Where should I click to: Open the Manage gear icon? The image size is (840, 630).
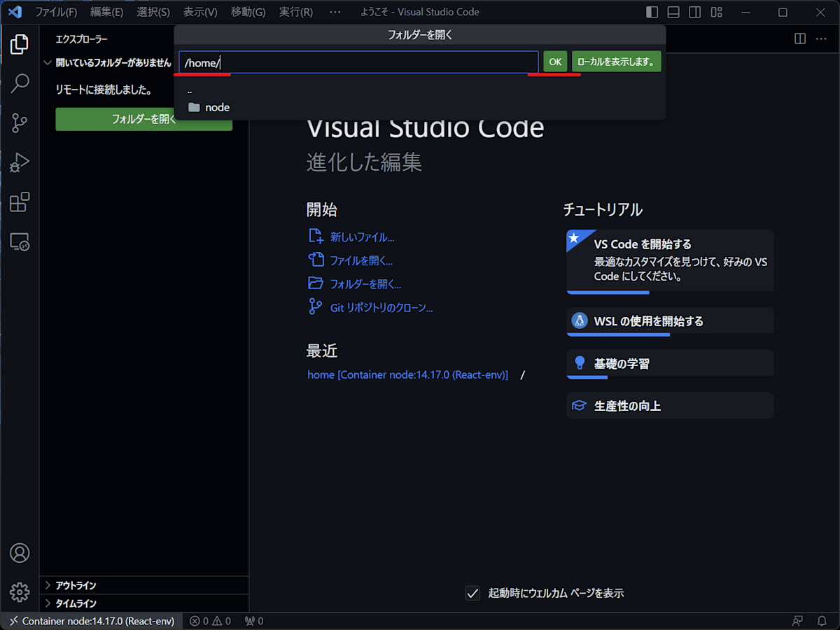coord(19,591)
